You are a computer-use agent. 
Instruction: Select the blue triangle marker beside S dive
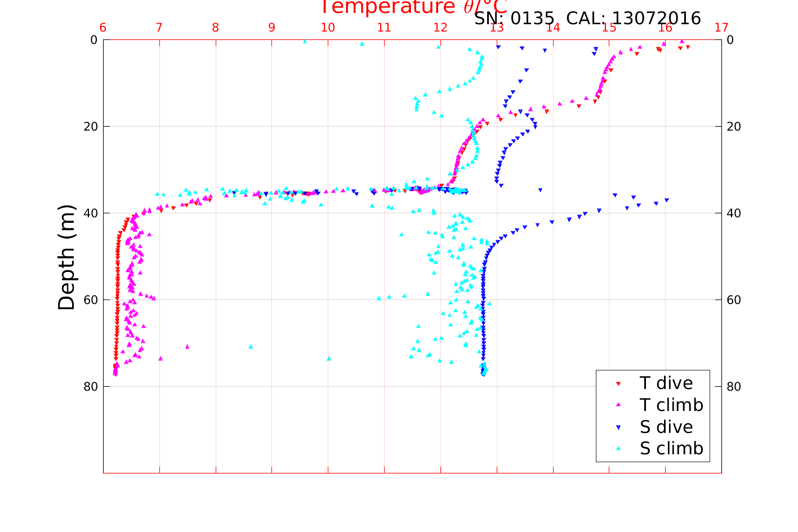click(618, 427)
